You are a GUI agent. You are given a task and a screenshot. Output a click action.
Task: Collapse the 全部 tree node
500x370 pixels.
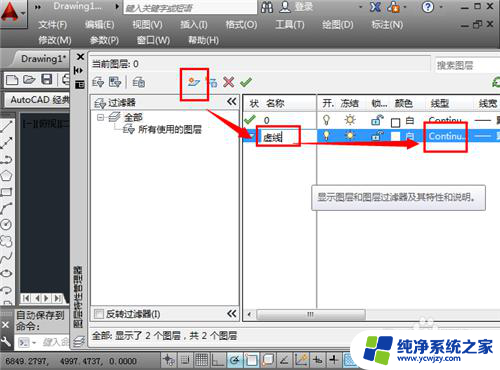pyautogui.click(x=100, y=117)
